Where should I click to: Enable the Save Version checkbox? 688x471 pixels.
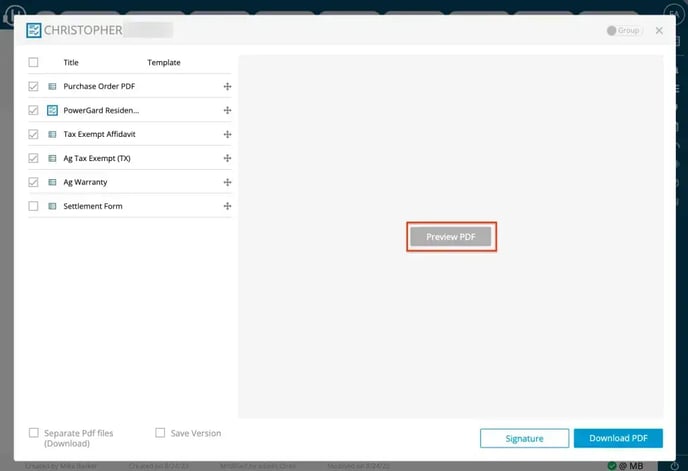click(x=160, y=433)
